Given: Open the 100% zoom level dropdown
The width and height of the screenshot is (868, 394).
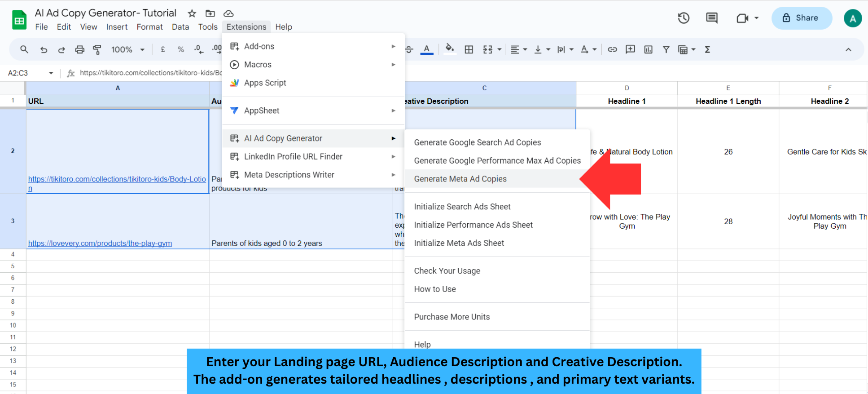Looking at the screenshot, I should (x=128, y=49).
